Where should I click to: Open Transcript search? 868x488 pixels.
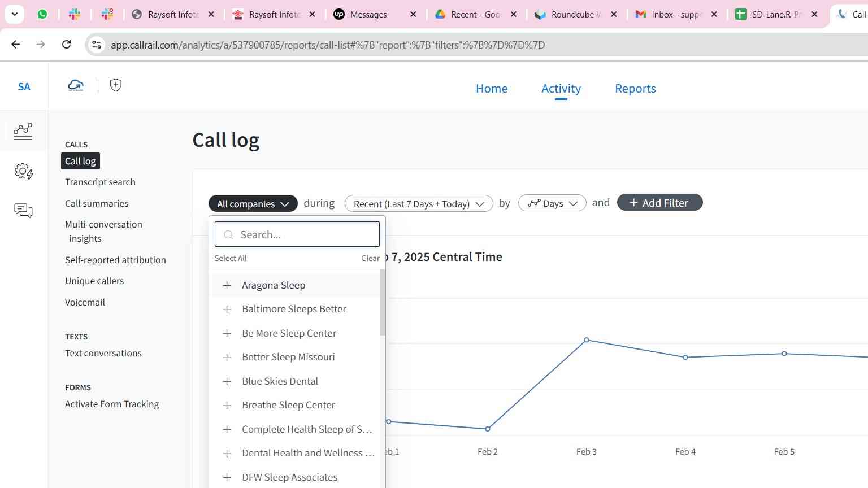pyautogui.click(x=100, y=182)
